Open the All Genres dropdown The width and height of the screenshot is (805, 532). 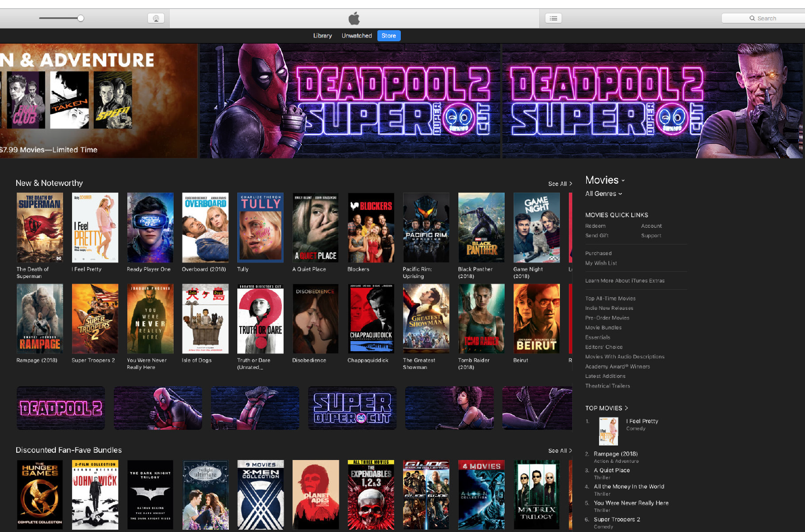coord(603,194)
